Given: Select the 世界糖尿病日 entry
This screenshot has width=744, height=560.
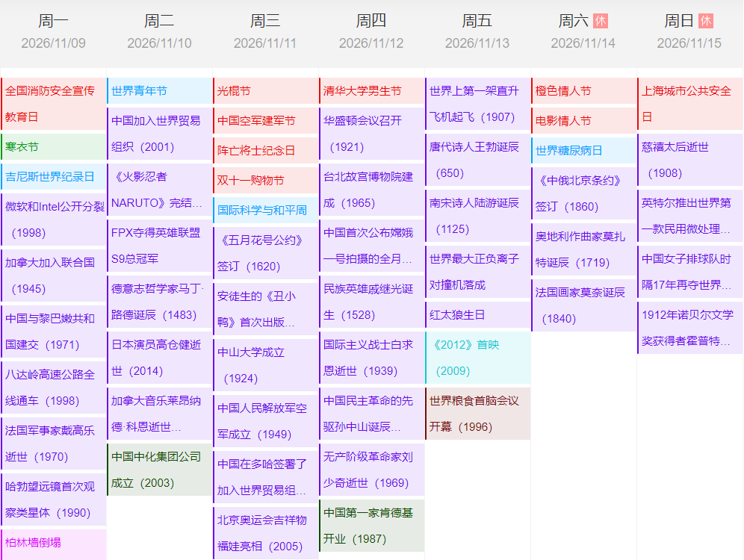Looking at the screenshot, I should (x=584, y=150).
